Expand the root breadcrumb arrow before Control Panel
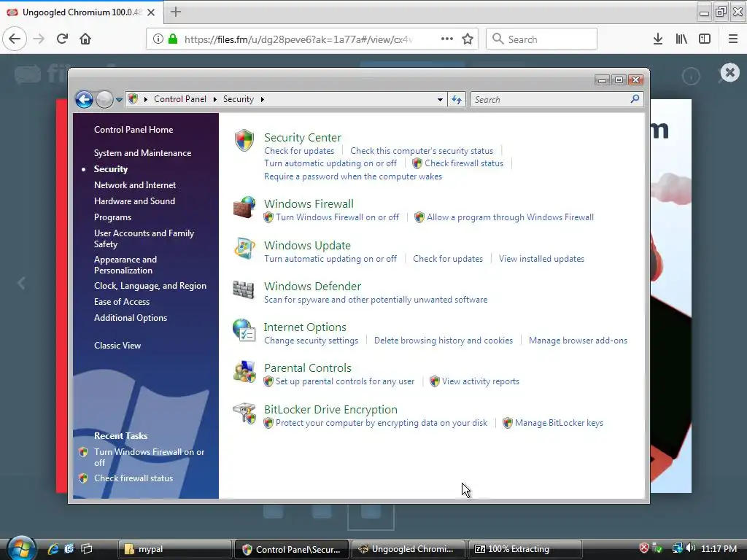The width and height of the screenshot is (747, 560). click(x=146, y=99)
